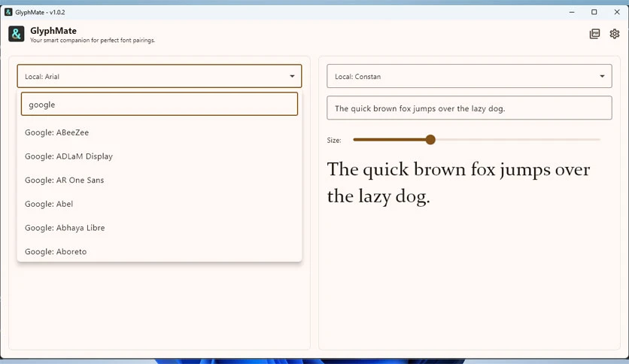Screen dimensions: 629x364
Task: Select Google: ADLaM Display font option
Action: coord(160,156)
